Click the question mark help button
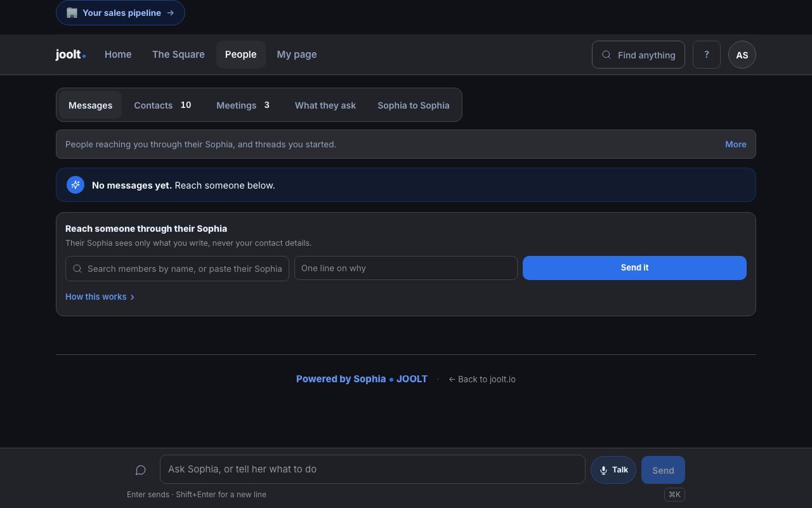Viewport: 812px width, 508px height. point(707,55)
